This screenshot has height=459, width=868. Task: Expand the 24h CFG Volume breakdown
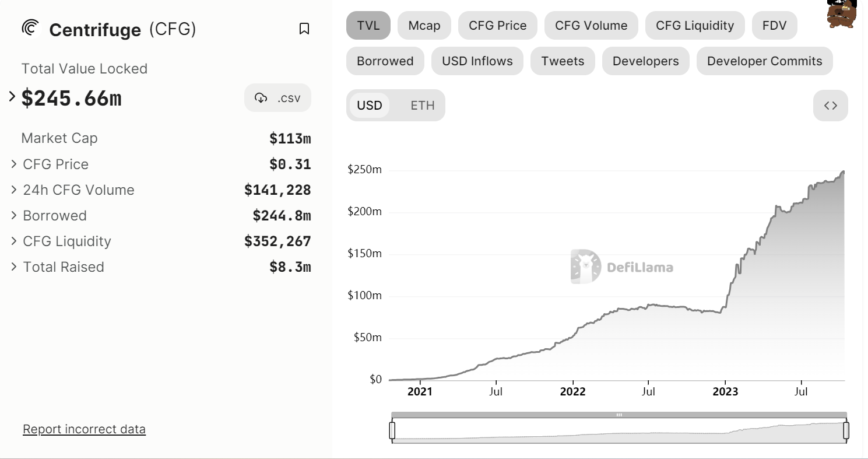[14, 190]
